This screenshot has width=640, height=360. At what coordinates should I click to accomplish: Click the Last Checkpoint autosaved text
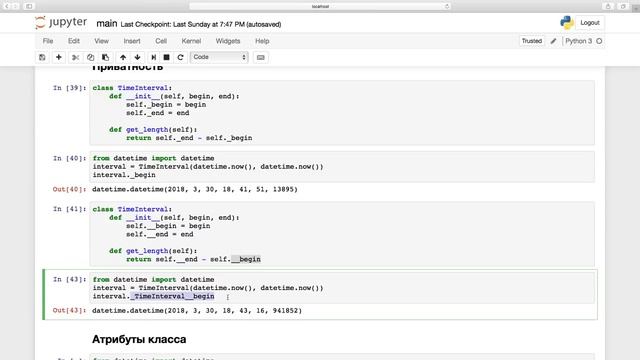pyautogui.click(x=201, y=24)
